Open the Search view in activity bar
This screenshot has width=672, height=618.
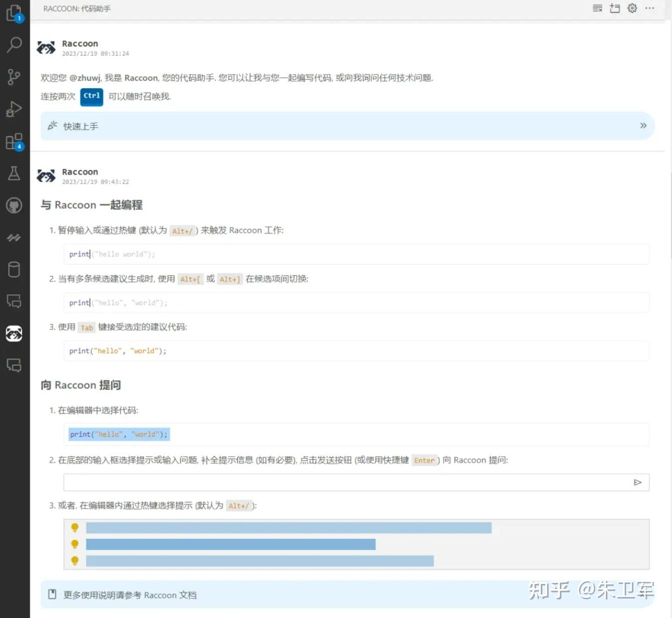(14, 45)
